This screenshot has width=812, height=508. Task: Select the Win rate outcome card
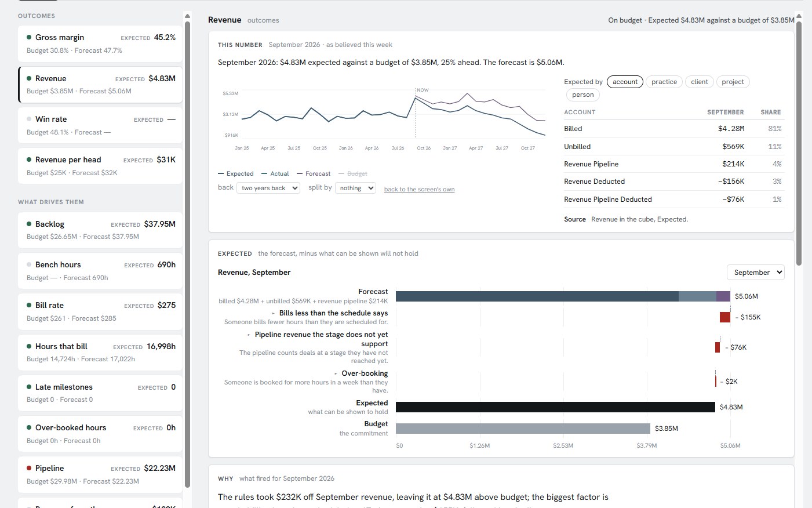pos(100,125)
